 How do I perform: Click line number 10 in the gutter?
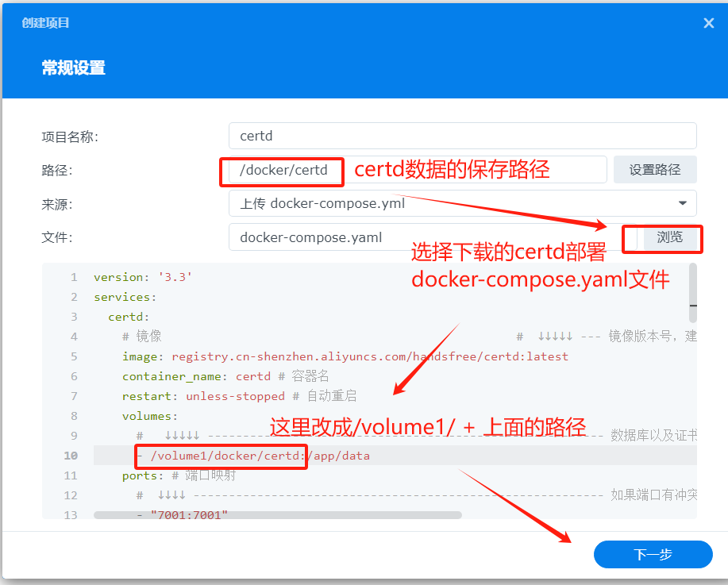pyautogui.click(x=71, y=456)
